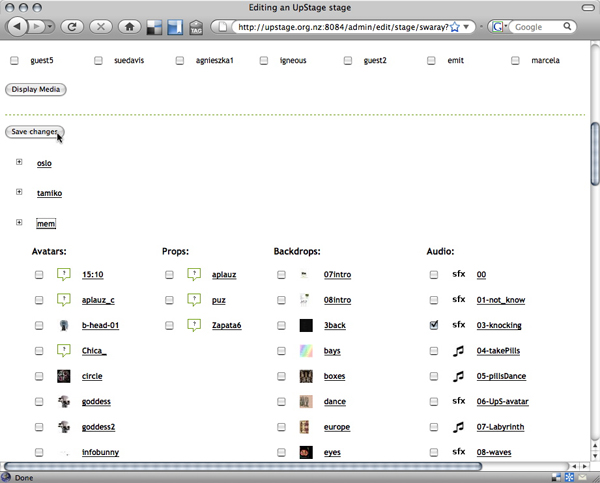This screenshot has height=483, width=600.
Task: Expand the tamiko tree node
Action: (x=19, y=192)
